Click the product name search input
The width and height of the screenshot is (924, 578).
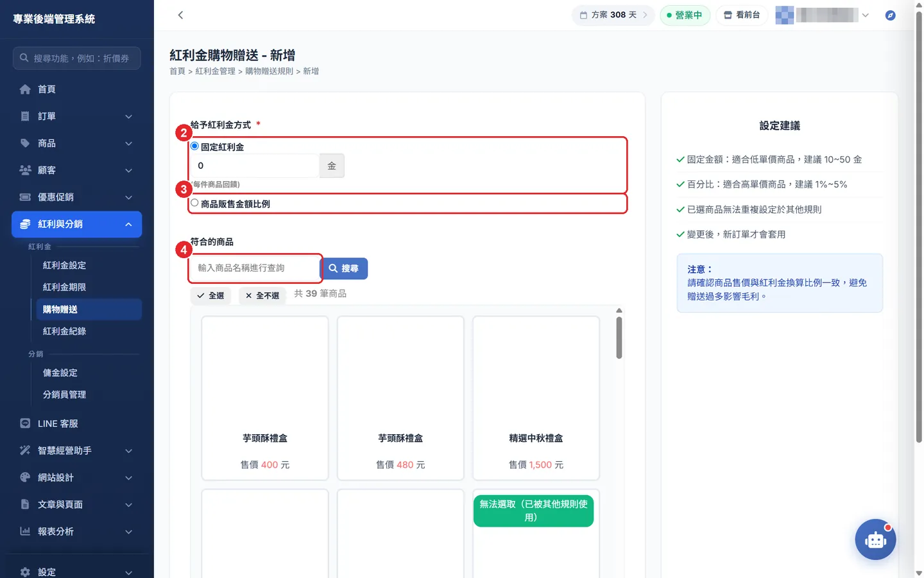point(255,268)
